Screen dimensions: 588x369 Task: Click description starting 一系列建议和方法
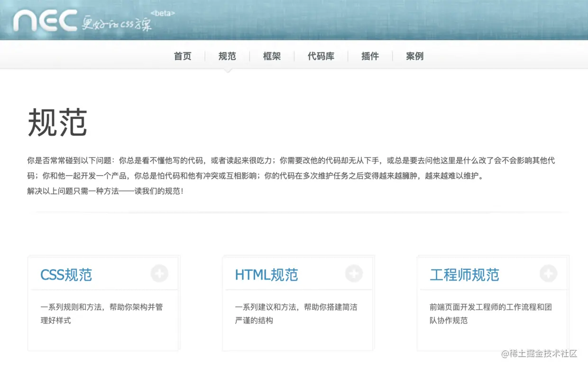296,314
